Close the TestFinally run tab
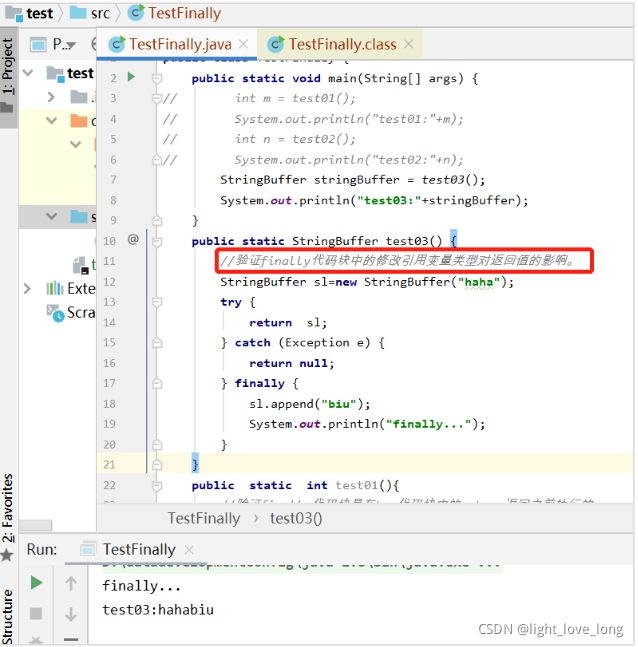Image resolution: width=638 pixels, height=647 pixels. click(189, 550)
